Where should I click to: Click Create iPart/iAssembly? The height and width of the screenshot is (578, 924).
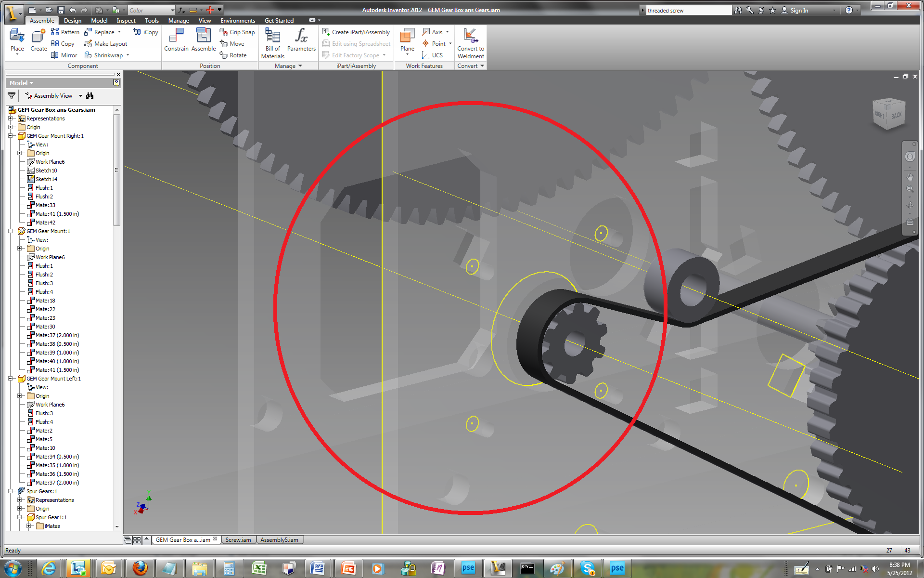click(x=356, y=32)
